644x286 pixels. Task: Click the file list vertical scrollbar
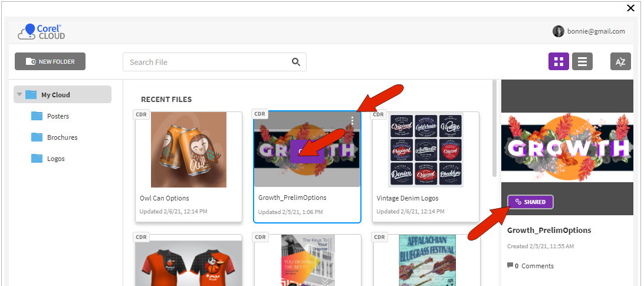[494, 127]
